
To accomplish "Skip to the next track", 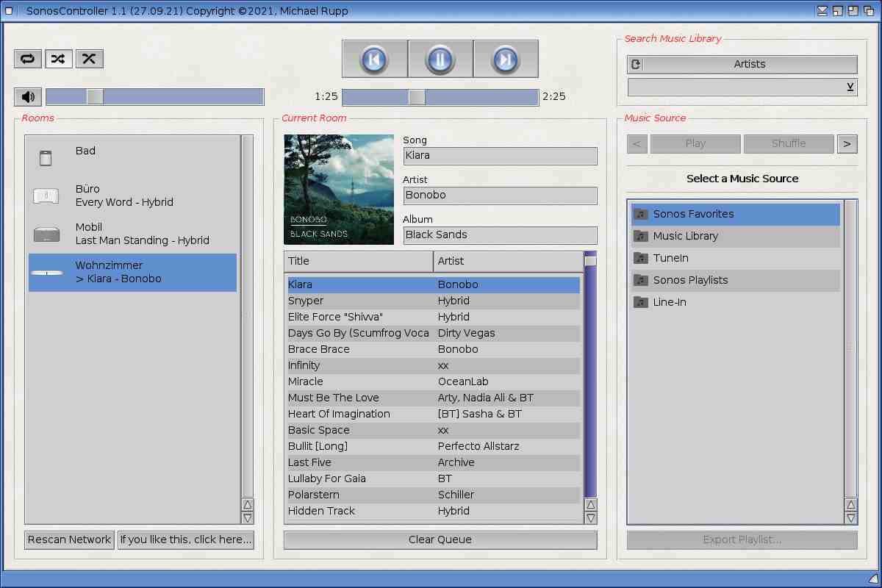I will pyautogui.click(x=506, y=59).
